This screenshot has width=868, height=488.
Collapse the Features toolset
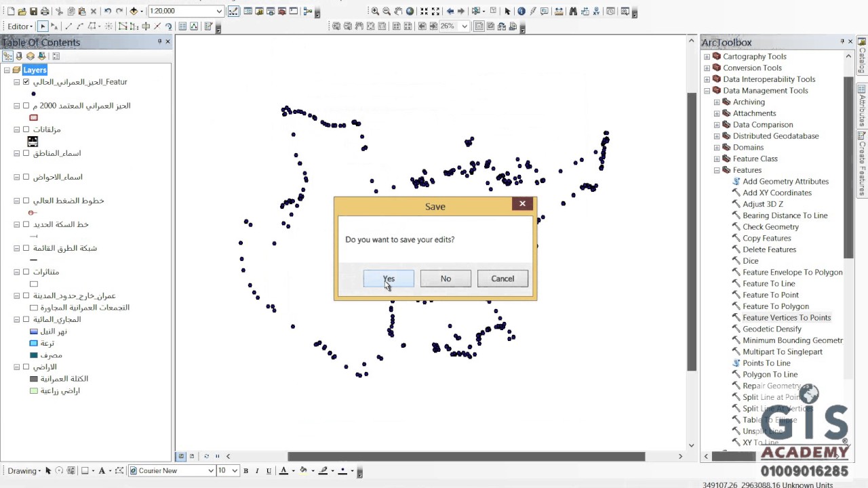coord(716,170)
